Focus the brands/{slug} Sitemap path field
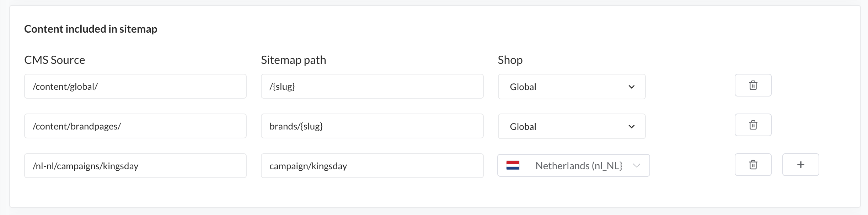868x215 pixels. [x=372, y=126]
